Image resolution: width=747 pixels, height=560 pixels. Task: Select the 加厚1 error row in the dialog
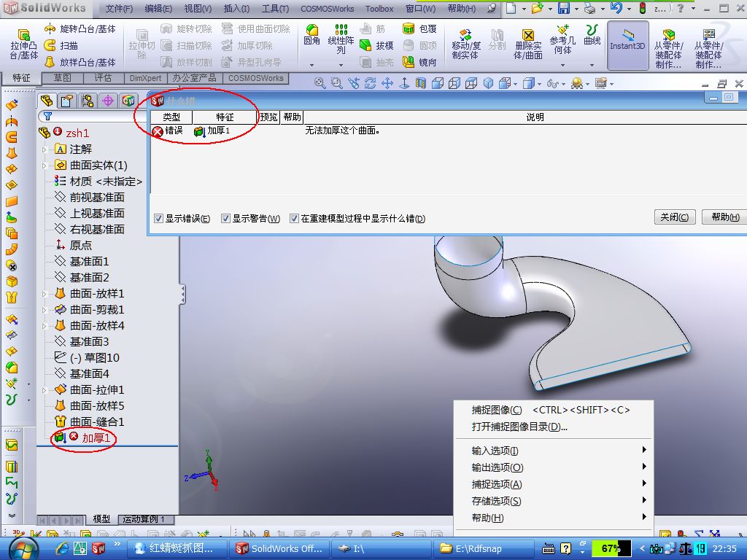448,131
